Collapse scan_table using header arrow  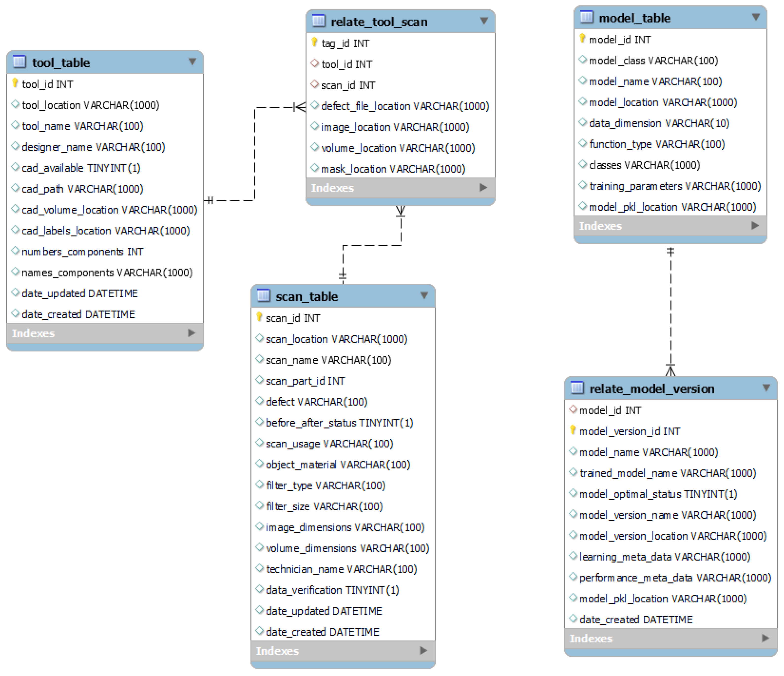[x=424, y=295]
